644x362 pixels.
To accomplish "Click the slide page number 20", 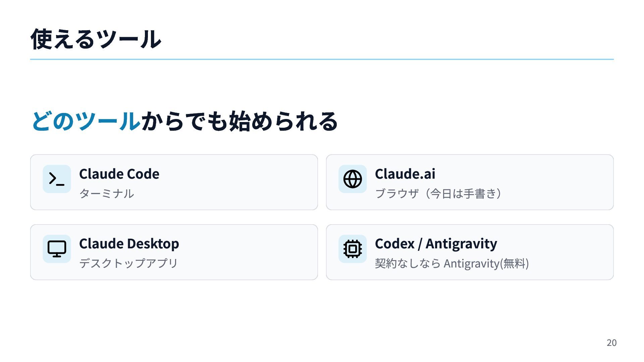I will pos(611,343).
